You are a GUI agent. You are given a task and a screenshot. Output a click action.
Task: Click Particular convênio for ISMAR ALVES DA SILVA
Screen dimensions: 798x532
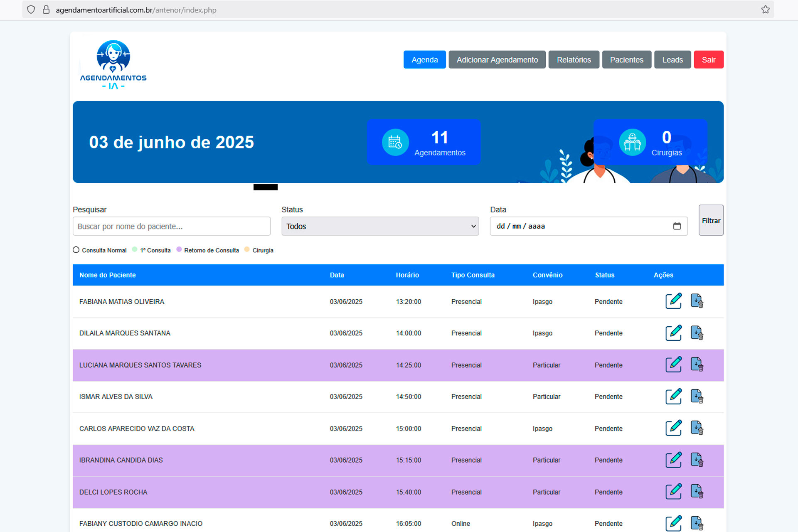(547, 397)
